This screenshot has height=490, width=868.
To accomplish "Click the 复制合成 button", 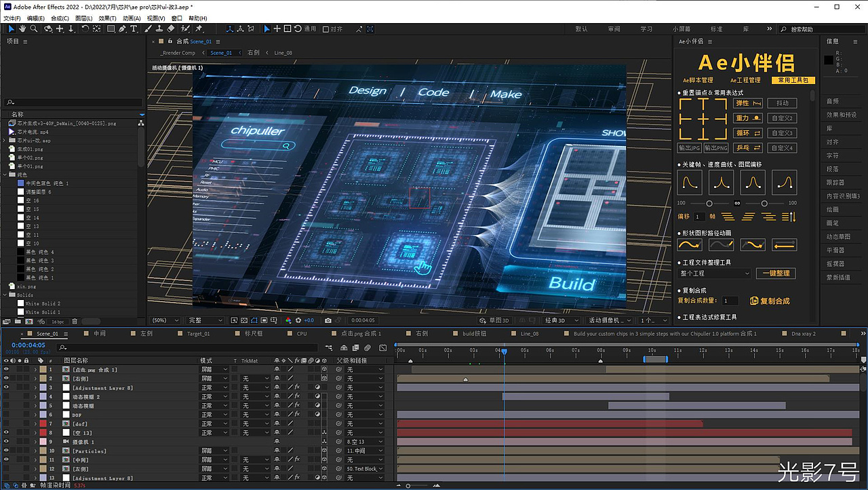I will pyautogui.click(x=770, y=301).
